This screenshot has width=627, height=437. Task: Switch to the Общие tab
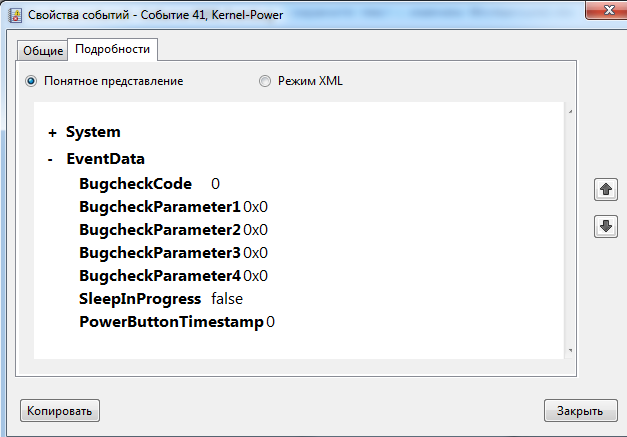(43, 50)
